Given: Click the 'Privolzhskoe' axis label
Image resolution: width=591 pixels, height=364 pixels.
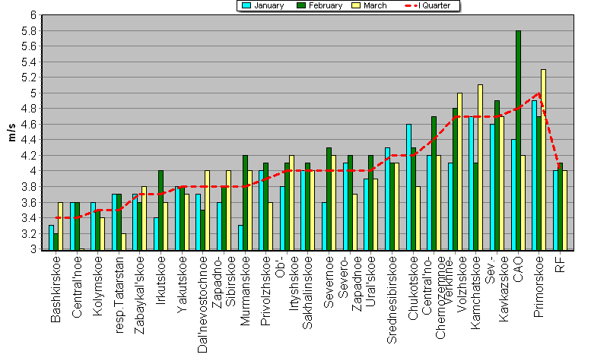Looking at the screenshot, I should pos(265,290).
